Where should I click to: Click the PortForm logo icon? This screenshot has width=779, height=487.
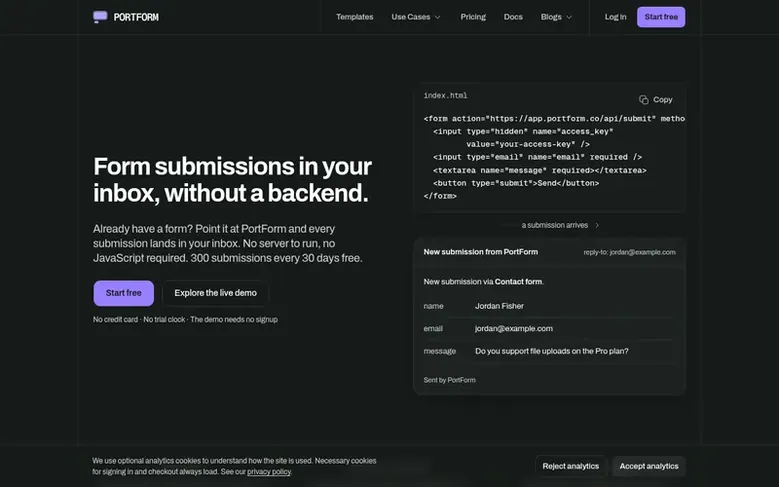100,17
